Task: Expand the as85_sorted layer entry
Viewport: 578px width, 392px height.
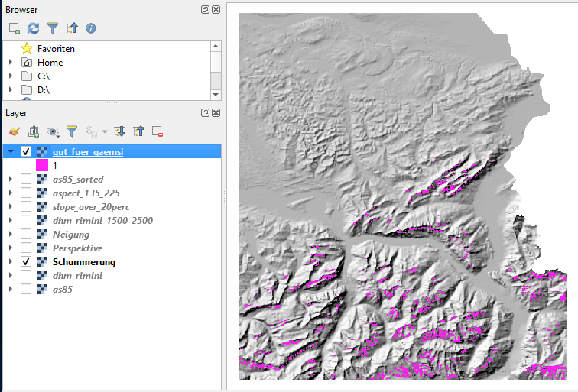Action: 11,180
